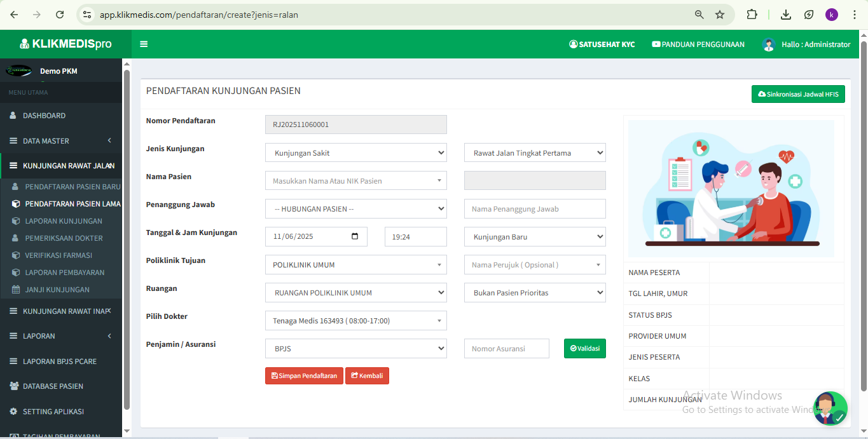
Task: Open JANJI KUNJUNGAN submenu
Action: [57, 290]
